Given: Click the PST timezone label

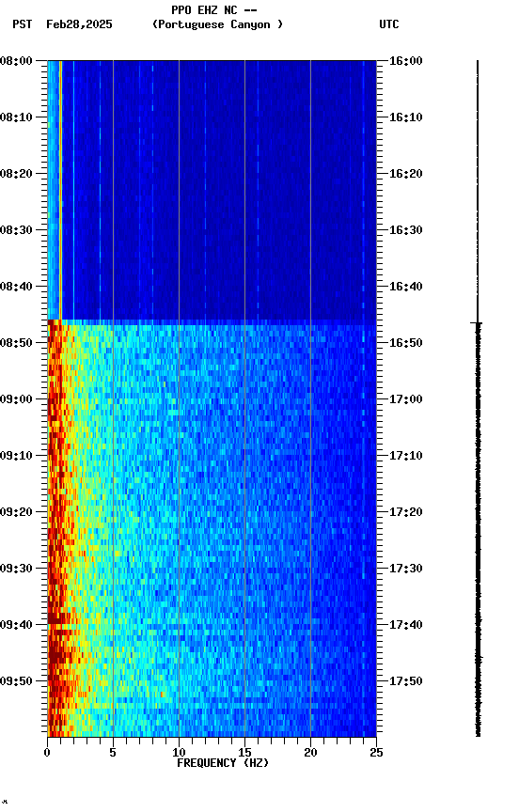Looking at the screenshot, I should 23,24.
